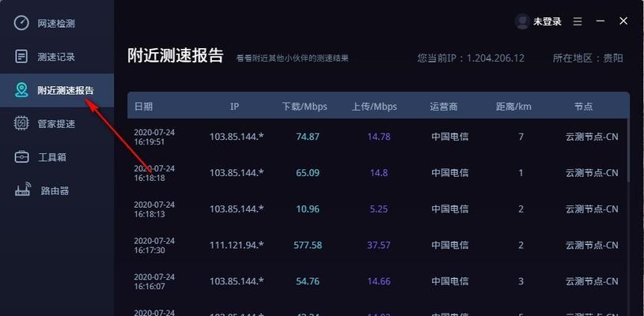Open the 网速检测 page
This screenshot has width=644, height=316.
(x=57, y=24)
